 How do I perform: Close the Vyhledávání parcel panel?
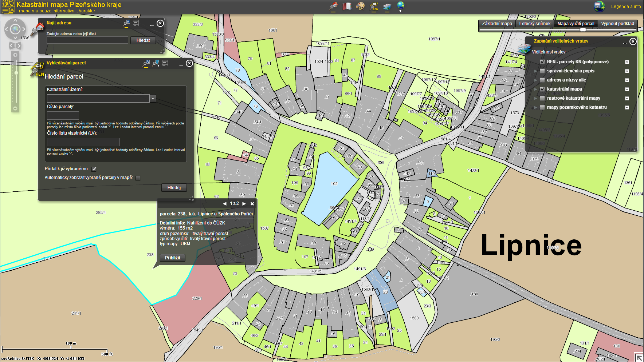[x=189, y=63]
